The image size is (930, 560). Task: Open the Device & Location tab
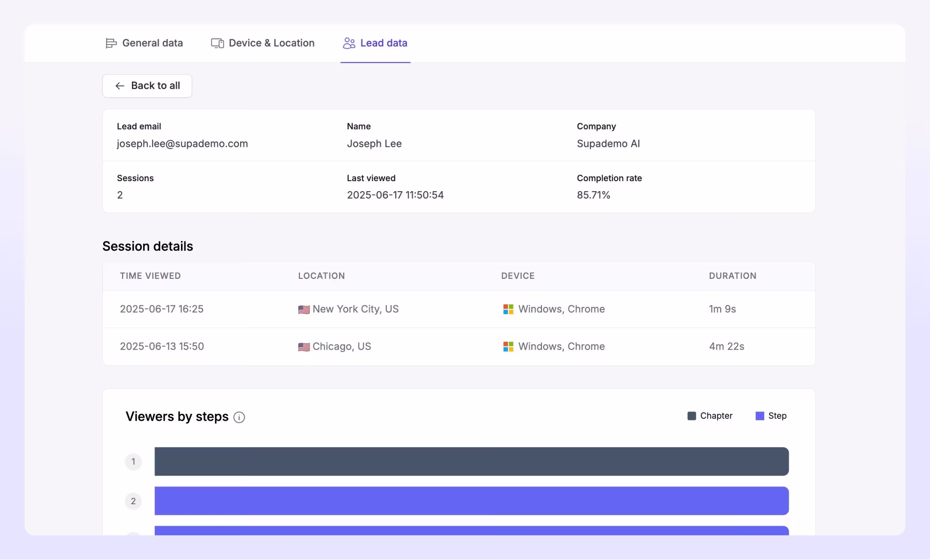pyautogui.click(x=271, y=43)
